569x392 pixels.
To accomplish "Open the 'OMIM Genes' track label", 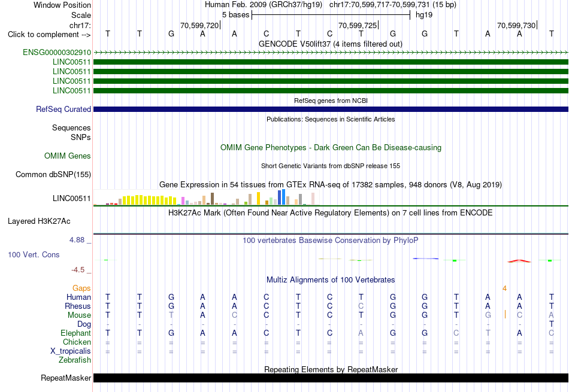I will click(x=68, y=156).
